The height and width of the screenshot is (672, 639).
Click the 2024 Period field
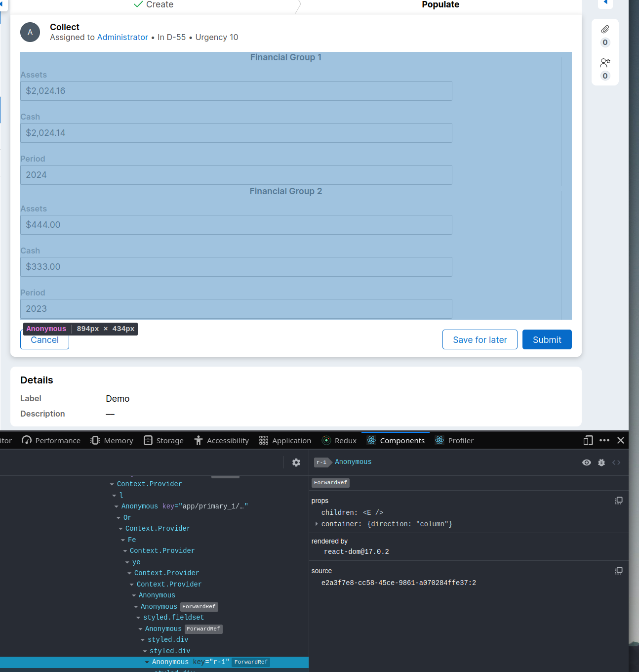236,175
